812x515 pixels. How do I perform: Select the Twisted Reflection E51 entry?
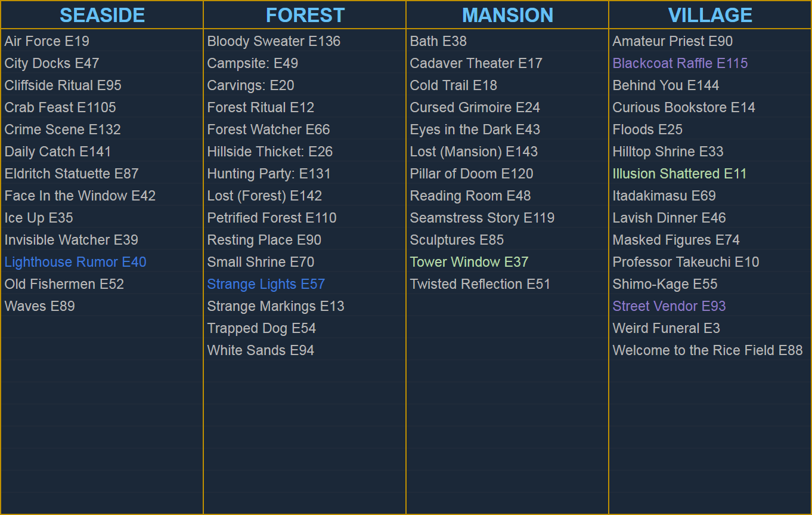[480, 284]
